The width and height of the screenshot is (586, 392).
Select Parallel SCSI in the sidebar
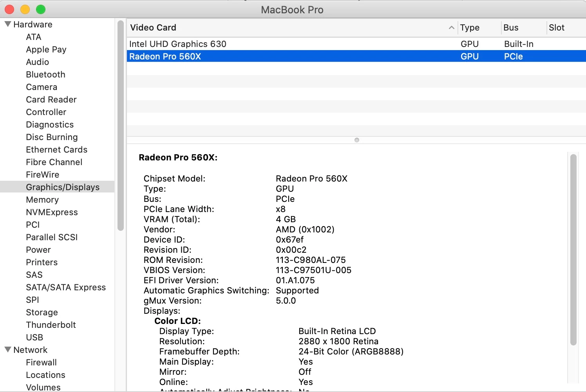click(52, 237)
